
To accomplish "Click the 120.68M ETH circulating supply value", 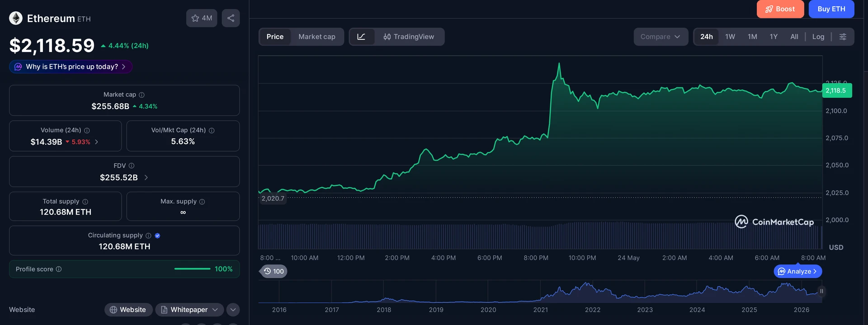I will pyautogui.click(x=124, y=246).
